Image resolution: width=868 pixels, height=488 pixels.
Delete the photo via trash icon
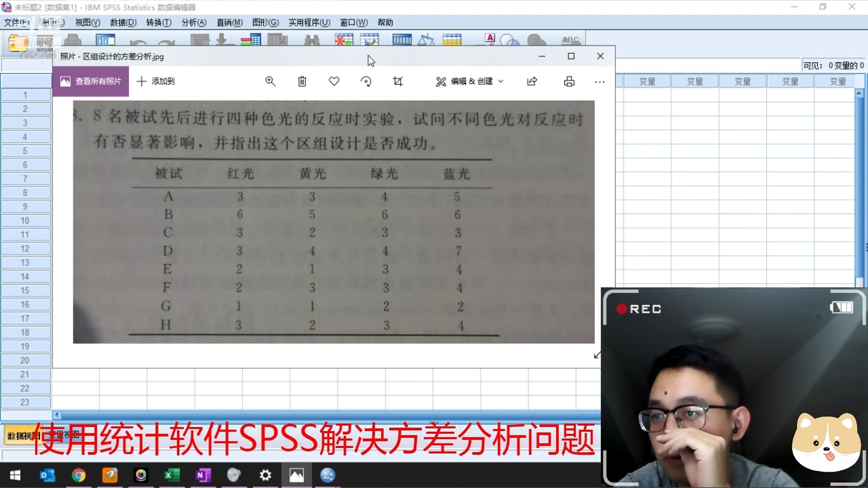click(x=302, y=81)
